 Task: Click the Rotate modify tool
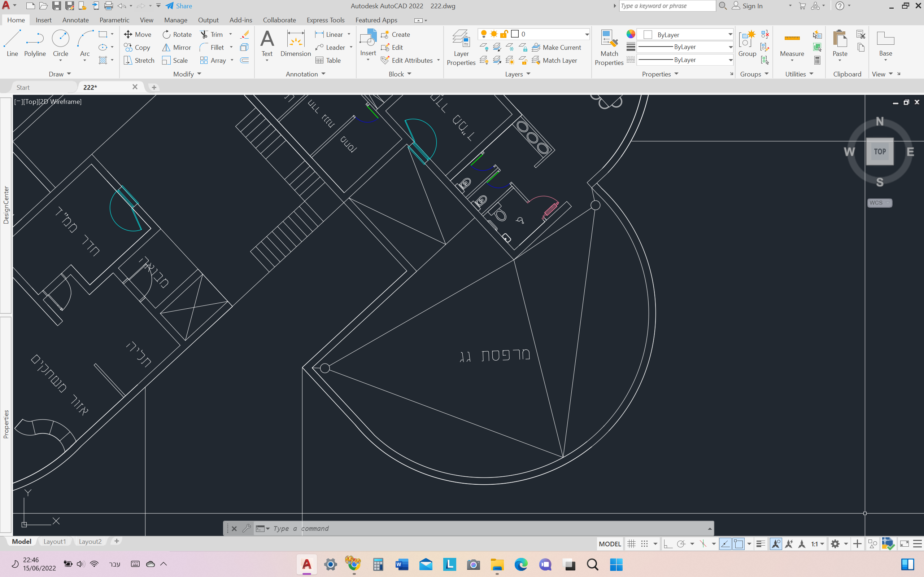coord(177,34)
